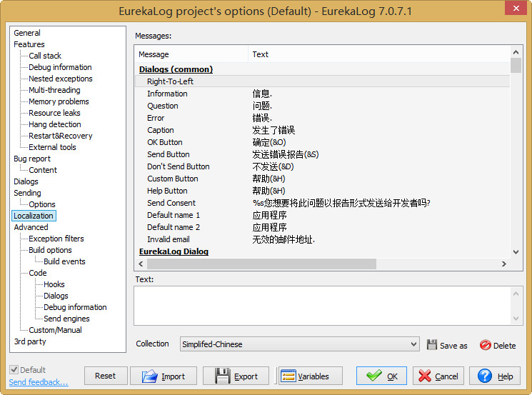The height and width of the screenshot is (395, 532).
Task: Select the Right-To-Left message row
Action: 322,81
